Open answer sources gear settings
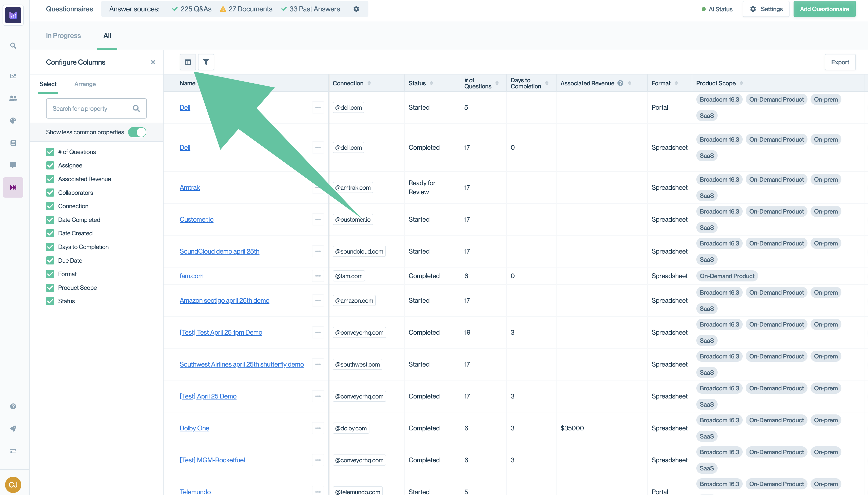Screen dimensions: 868x495 [356, 9]
